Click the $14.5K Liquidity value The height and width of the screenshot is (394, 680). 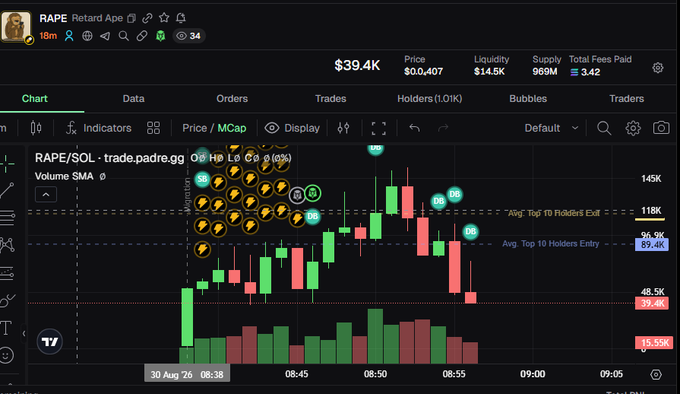tap(489, 72)
